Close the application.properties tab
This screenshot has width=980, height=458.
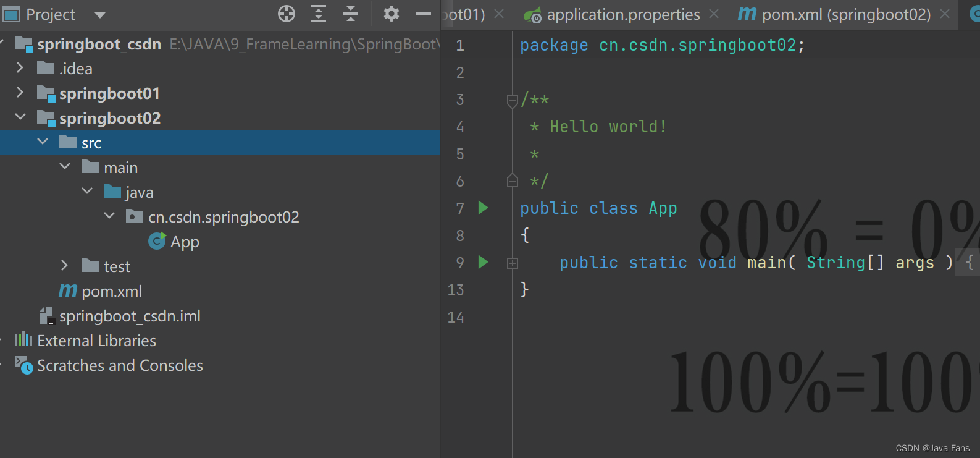click(x=714, y=14)
